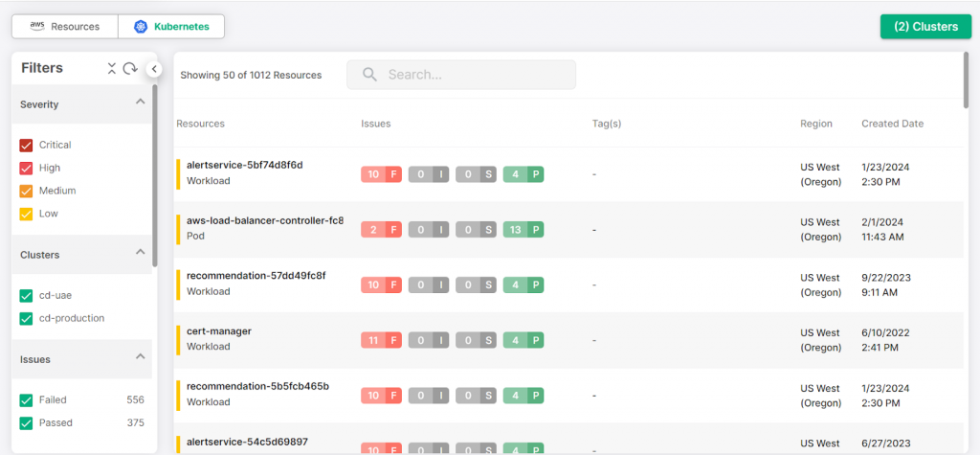Viewport: 980px width, 455px height.
Task: Reset filters using the refresh icon
Action: click(130, 68)
